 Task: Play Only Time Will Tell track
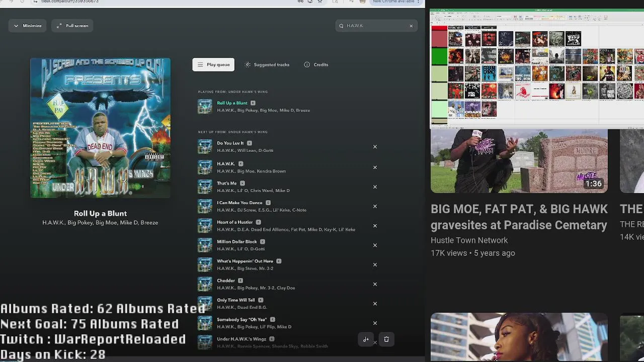(235, 300)
